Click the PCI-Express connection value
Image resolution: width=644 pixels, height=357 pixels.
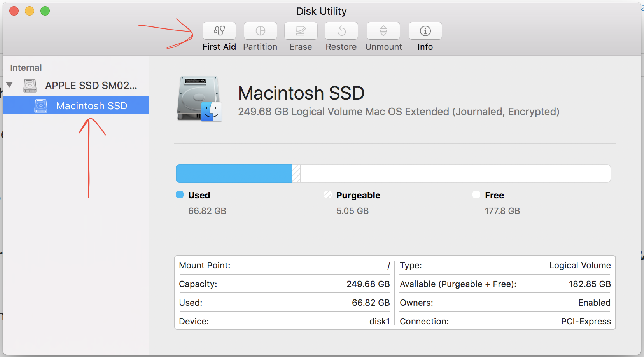coord(586,321)
